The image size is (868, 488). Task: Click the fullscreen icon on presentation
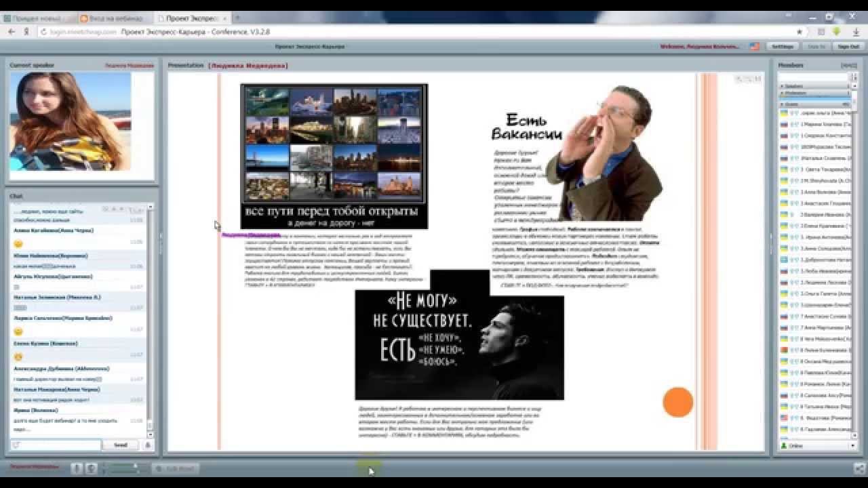(758, 79)
